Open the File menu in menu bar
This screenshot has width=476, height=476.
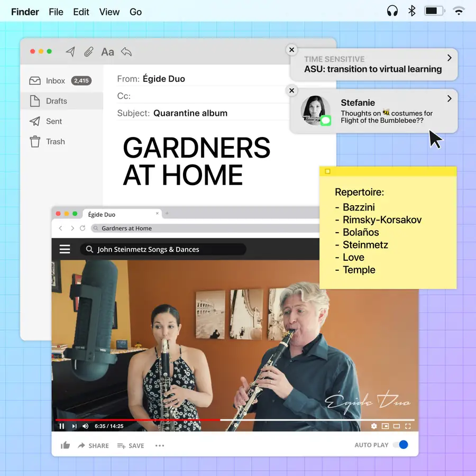click(x=56, y=12)
